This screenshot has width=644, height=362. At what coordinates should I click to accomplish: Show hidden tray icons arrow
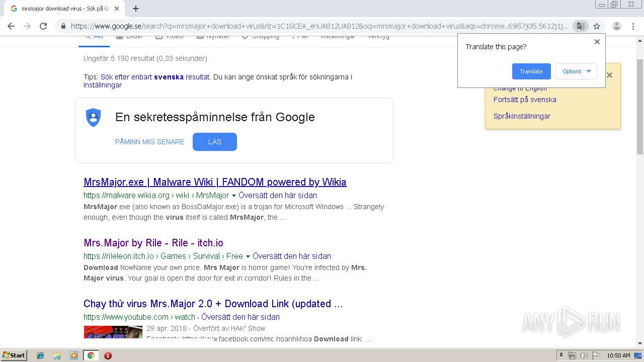[561, 355]
